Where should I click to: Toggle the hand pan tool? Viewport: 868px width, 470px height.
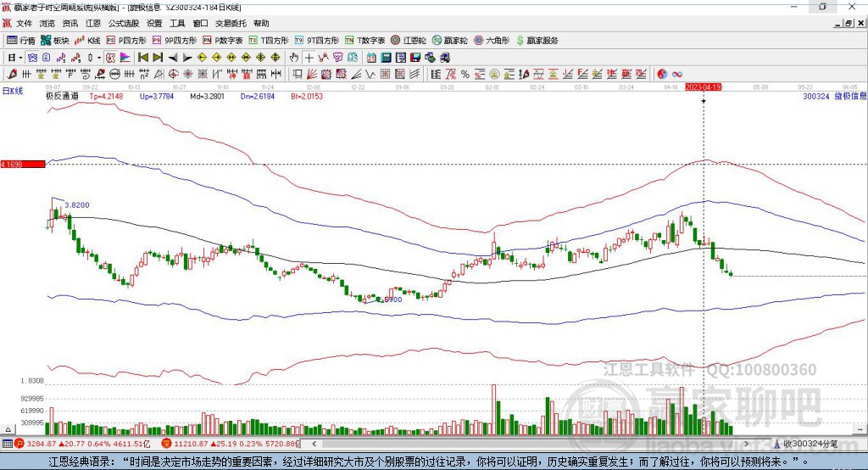[294, 58]
